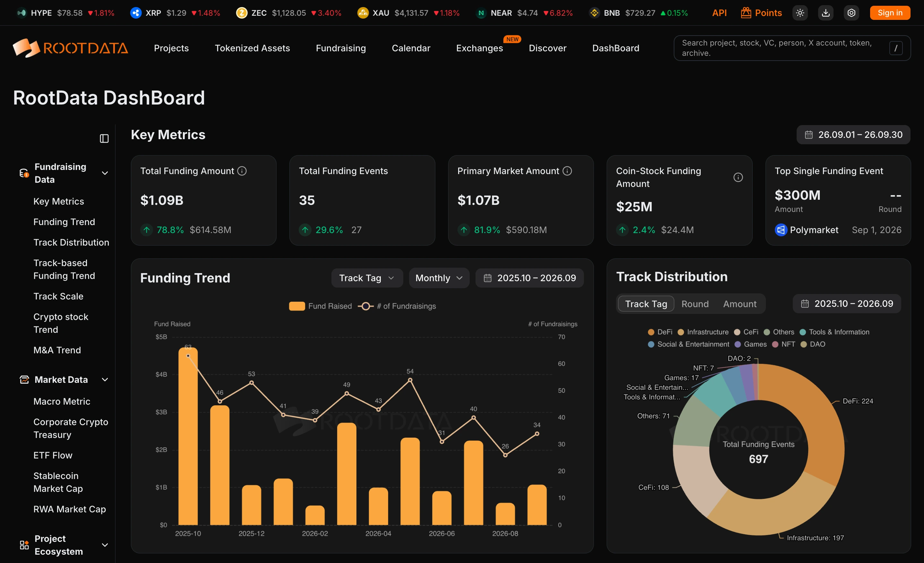Click the BNB ticker coin icon
The height and width of the screenshot is (563, 924).
[x=594, y=13]
